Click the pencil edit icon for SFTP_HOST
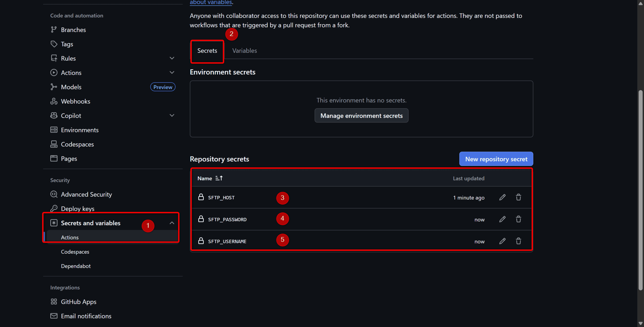Viewport: 644px width, 327px height. pos(502,197)
